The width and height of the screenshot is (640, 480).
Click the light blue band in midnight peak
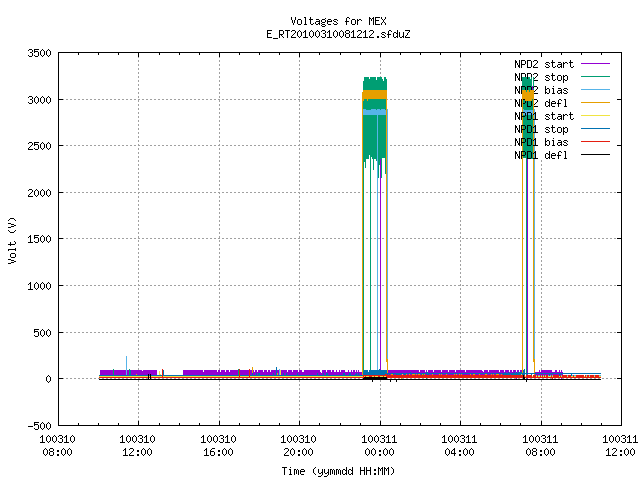pos(375,112)
